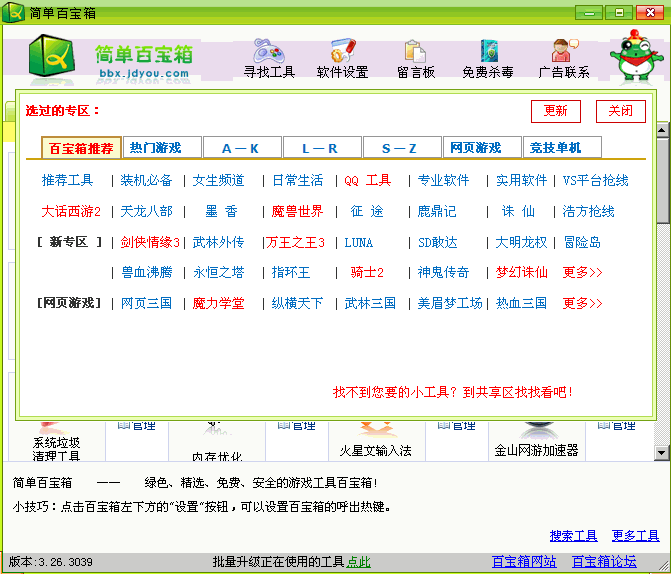Viewport: 671px width, 574px height.
Task: Open 软件设置 settings icon
Action: click(342, 59)
